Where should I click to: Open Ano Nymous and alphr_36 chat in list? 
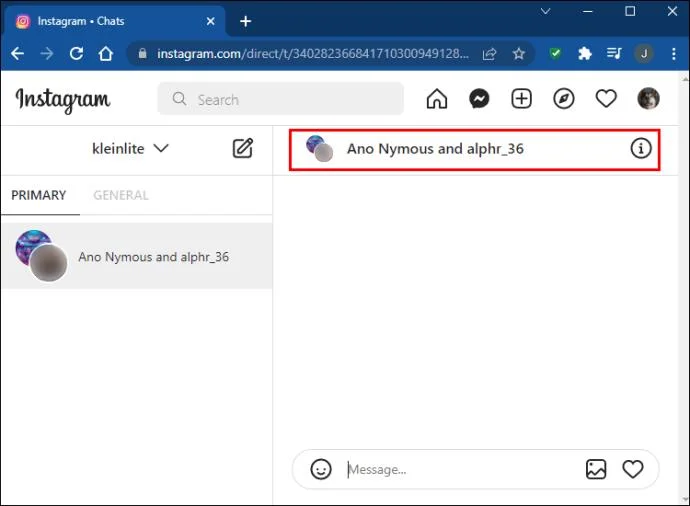[x=136, y=256]
